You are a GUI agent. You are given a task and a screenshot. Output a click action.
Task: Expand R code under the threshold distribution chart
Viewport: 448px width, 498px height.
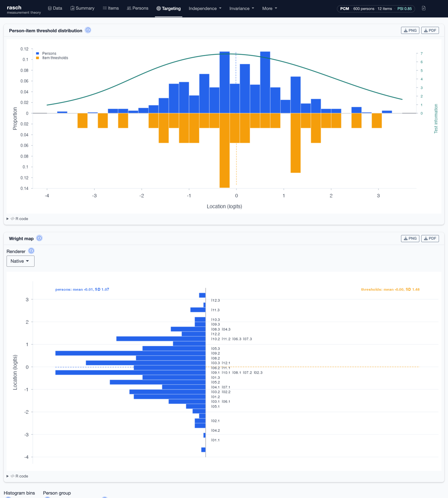[18, 219]
